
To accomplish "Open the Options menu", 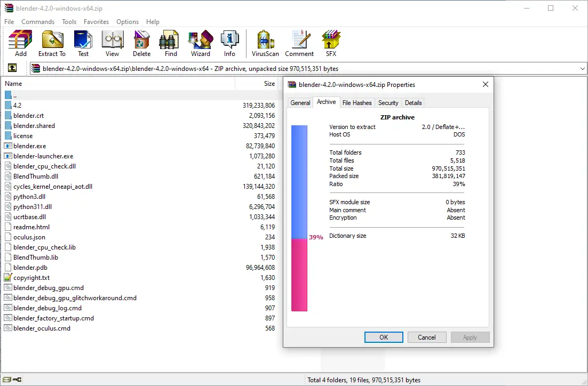I will pyautogui.click(x=128, y=22).
